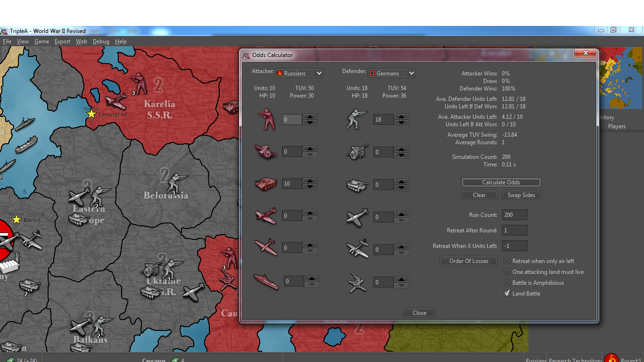This screenshot has width=644, height=362.
Task: Open the Debug menu
Action: click(101, 41)
